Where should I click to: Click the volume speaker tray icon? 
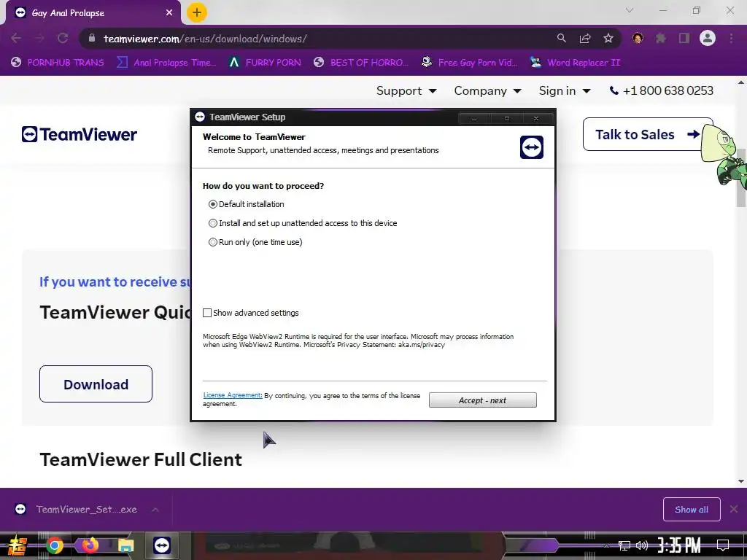click(x=642, y=545)
